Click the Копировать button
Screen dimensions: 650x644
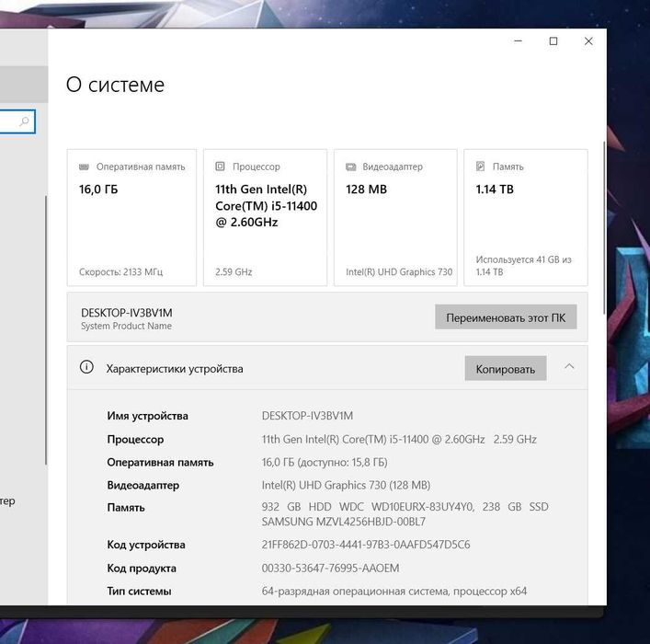pyautogui.click(x=506, y=368)
